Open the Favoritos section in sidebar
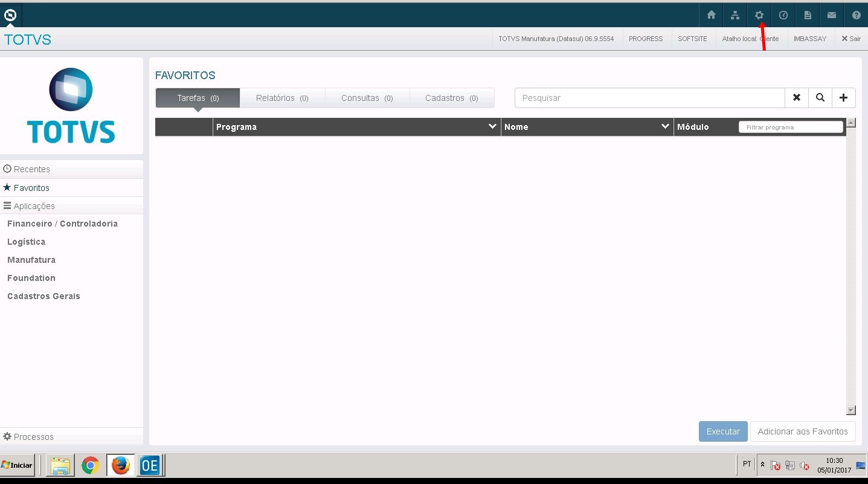The width and height of the screenshot is (868, 484). [x=71, y=188]
